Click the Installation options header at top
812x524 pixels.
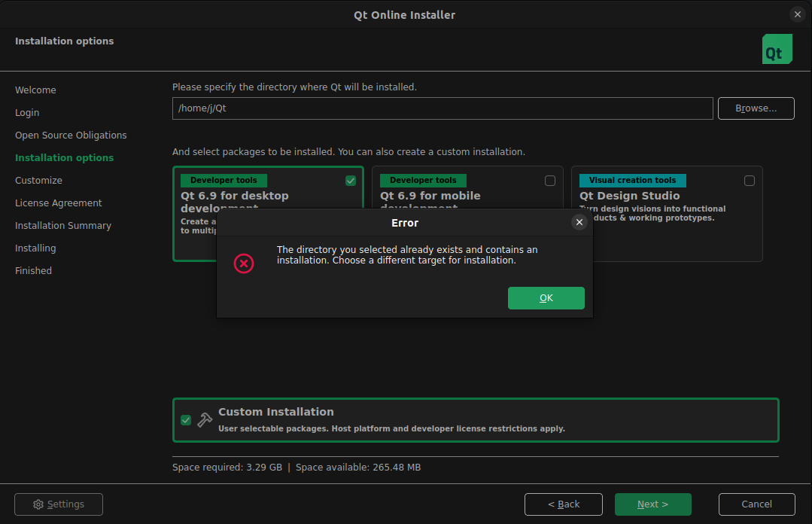(64, 41)
